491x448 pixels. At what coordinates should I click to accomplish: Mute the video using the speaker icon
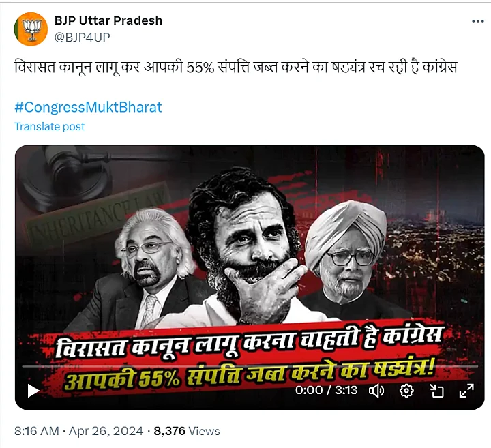(376, 391)
